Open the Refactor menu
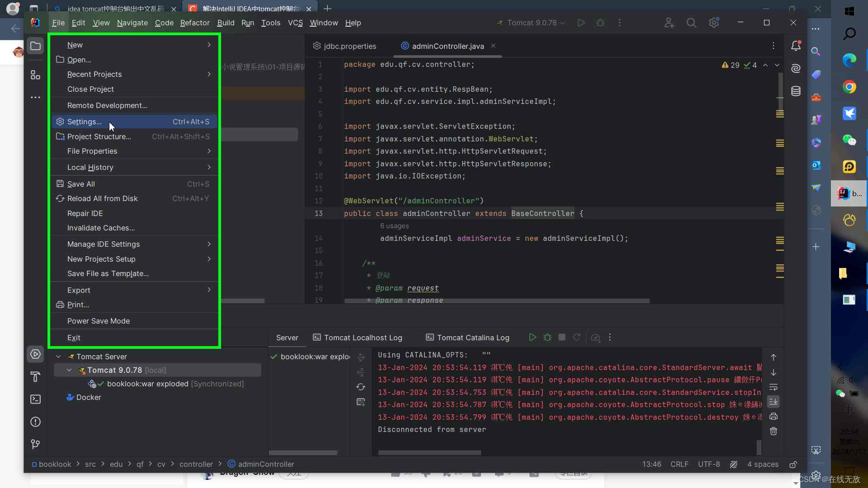868x488 pixels. pos(195,23)
